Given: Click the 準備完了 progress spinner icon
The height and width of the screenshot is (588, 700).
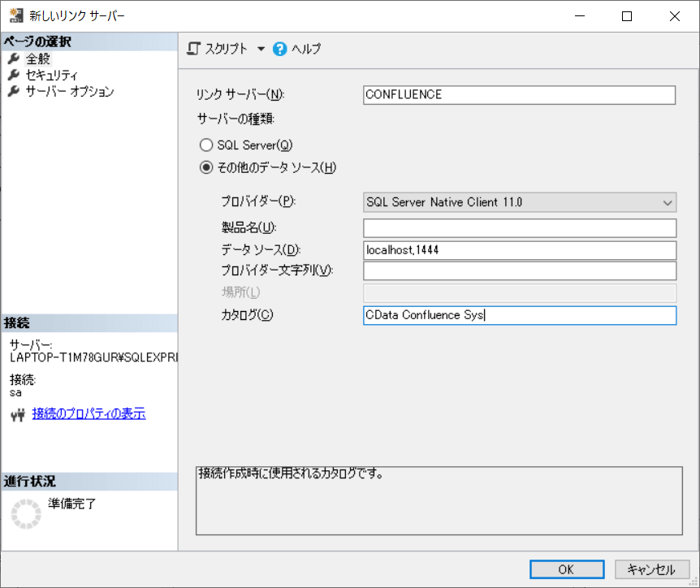Looking at the screenshot, I should coord(26,514).
